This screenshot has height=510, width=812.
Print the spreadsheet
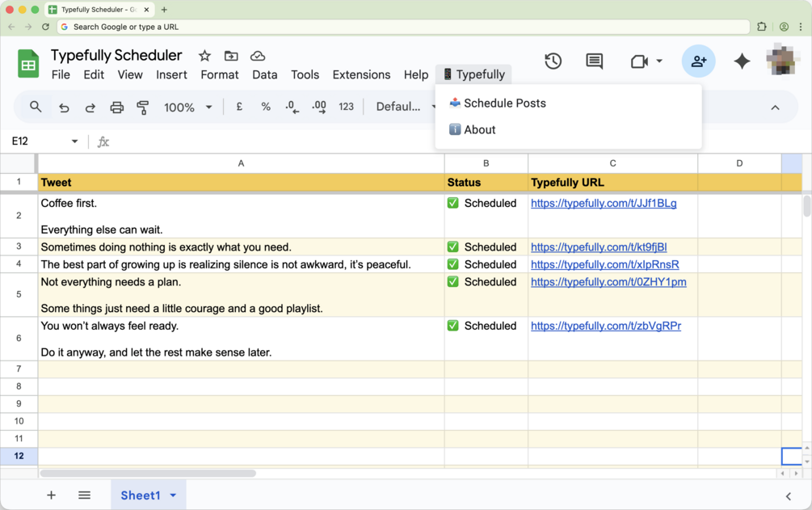click(117, 107)
